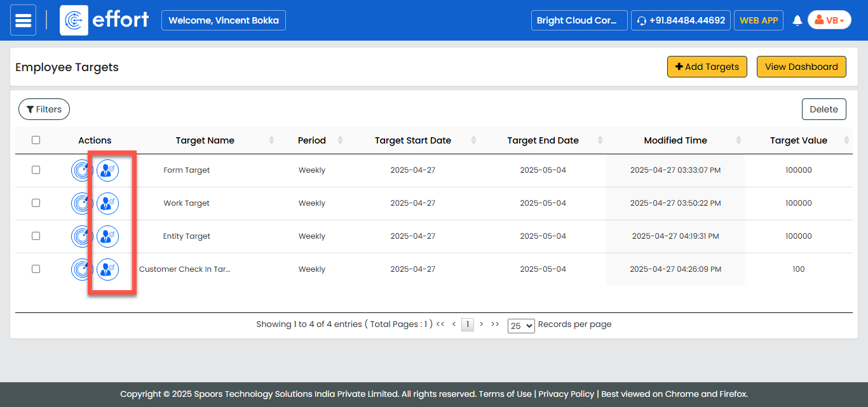This screenshot has height=407, width=868.
Task: Check the Work Target row checkbox
Action: [36, 203]
